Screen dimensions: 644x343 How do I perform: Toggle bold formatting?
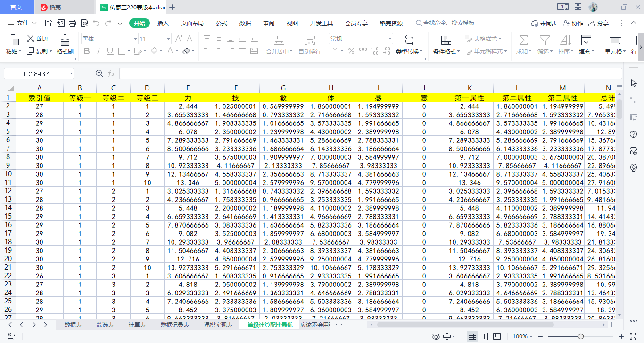point(87,51)
